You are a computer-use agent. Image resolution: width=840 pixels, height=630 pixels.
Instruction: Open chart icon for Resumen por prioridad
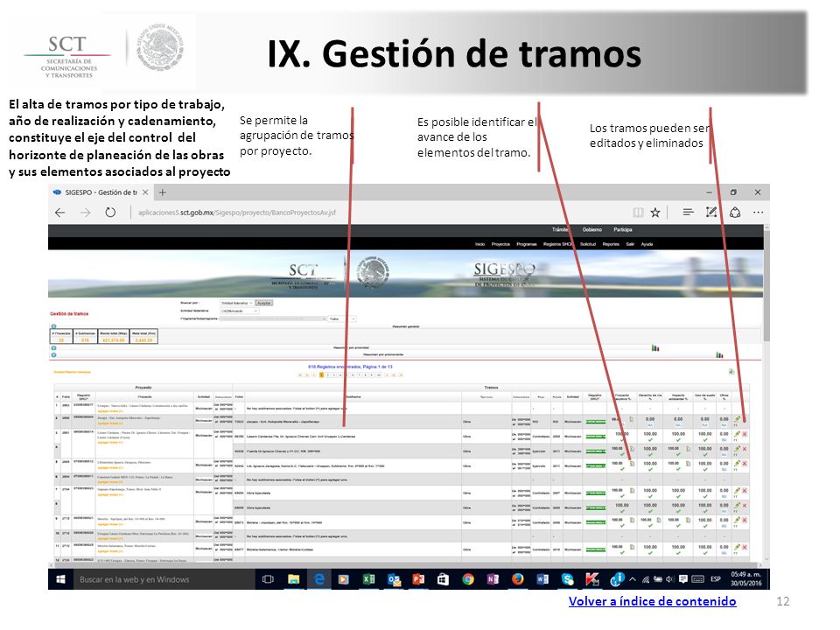655,347
